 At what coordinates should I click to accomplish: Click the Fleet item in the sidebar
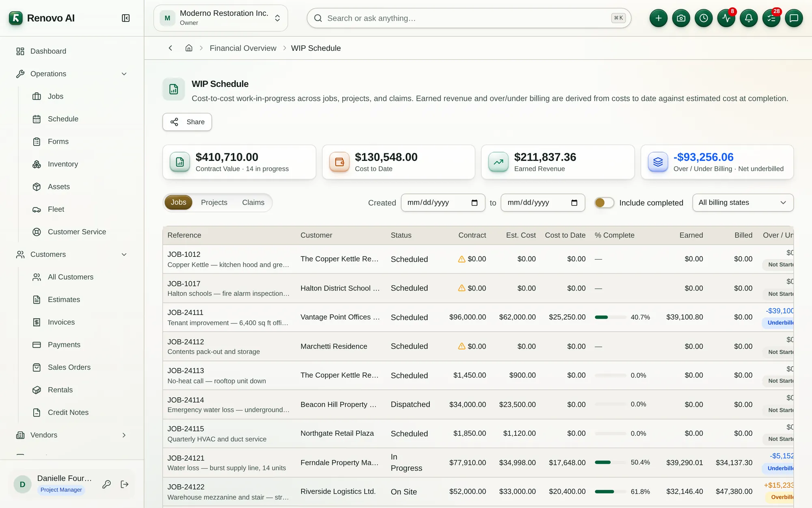(x=80, y=209)
